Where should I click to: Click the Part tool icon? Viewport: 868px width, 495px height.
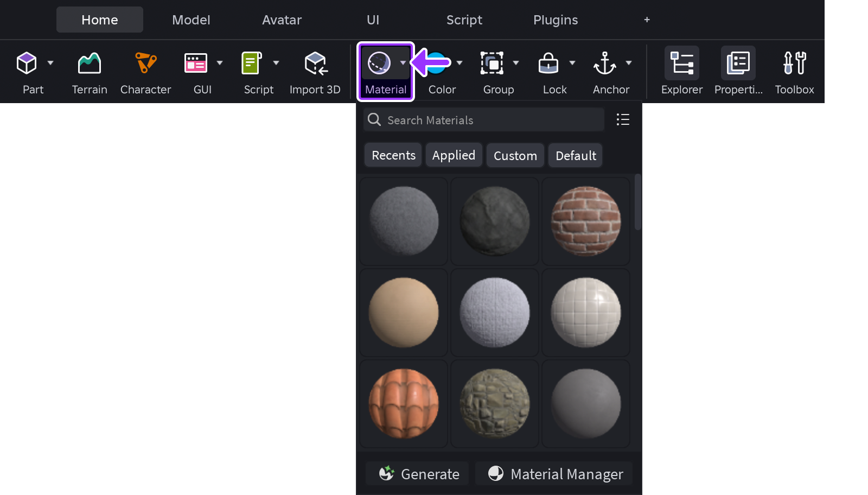[27, 64]
